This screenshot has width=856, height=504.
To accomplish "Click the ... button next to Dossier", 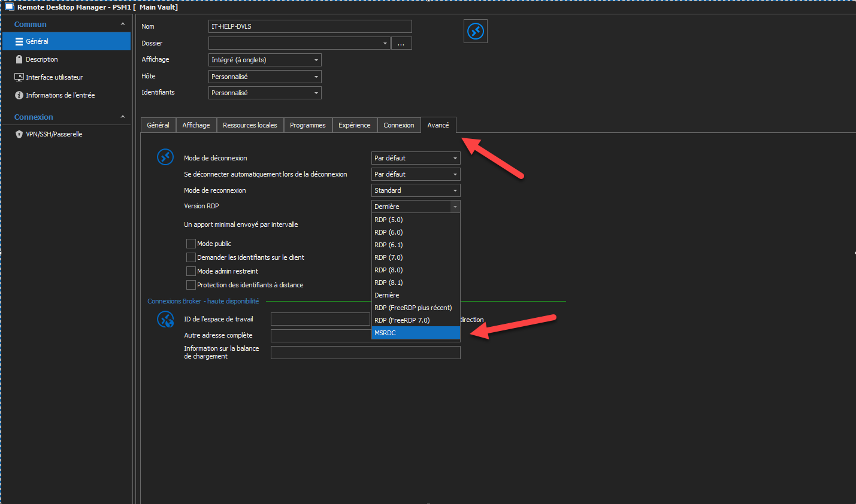I will pos(401,43).
